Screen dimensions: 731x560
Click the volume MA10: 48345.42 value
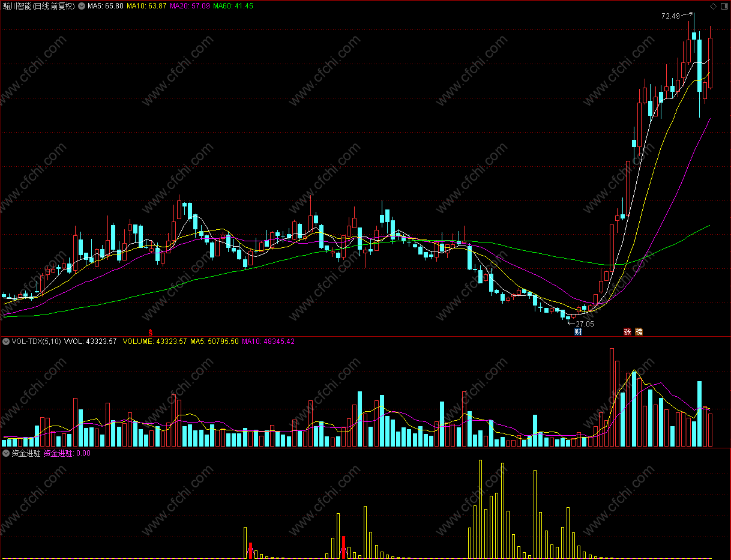point(268,342)
